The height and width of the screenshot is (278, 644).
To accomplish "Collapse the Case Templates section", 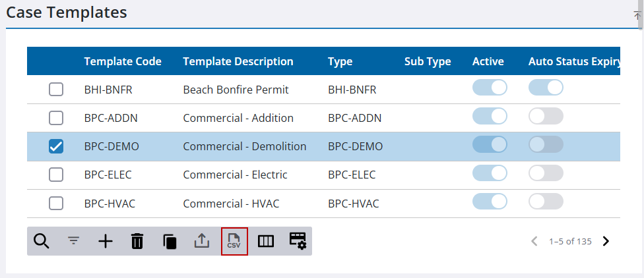I will coord(637,15).
